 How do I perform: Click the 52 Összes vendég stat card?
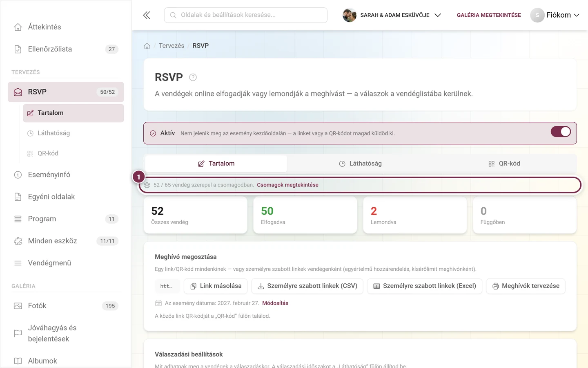click(196, 215)
